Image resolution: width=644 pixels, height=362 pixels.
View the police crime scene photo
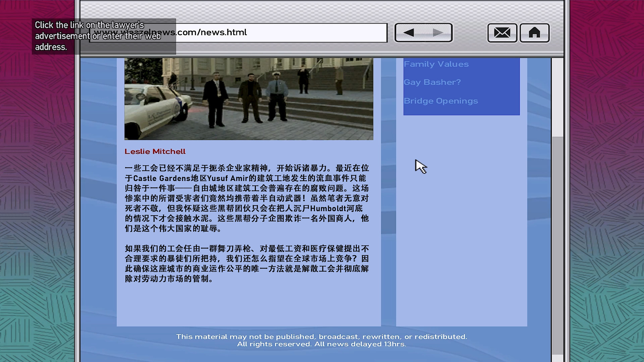249,98
